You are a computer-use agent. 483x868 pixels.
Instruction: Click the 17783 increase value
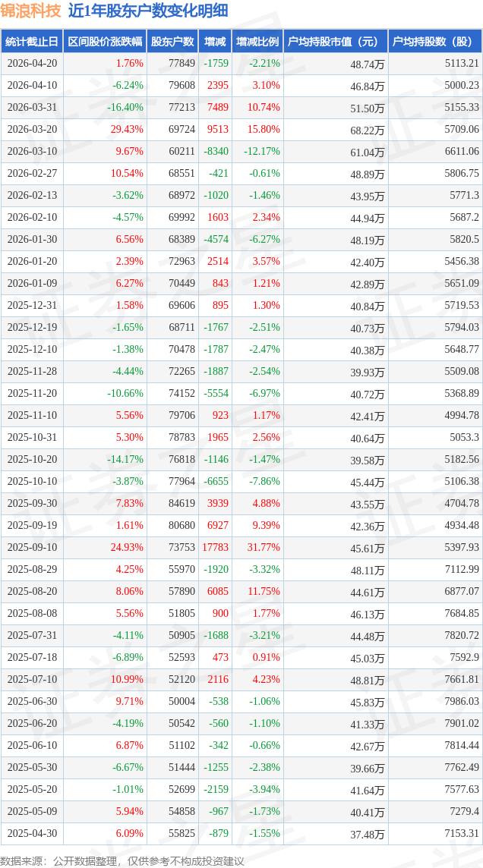pyautogui.click(x=216, y=547)
